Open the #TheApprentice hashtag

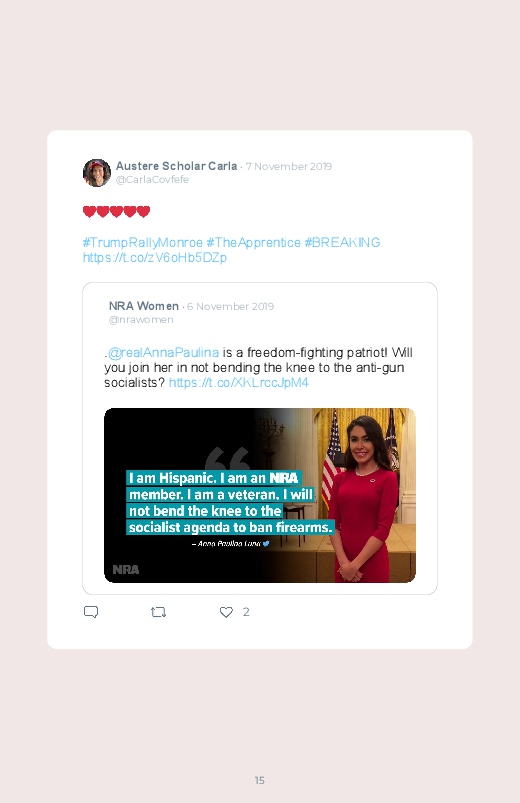tap(254, 242)
